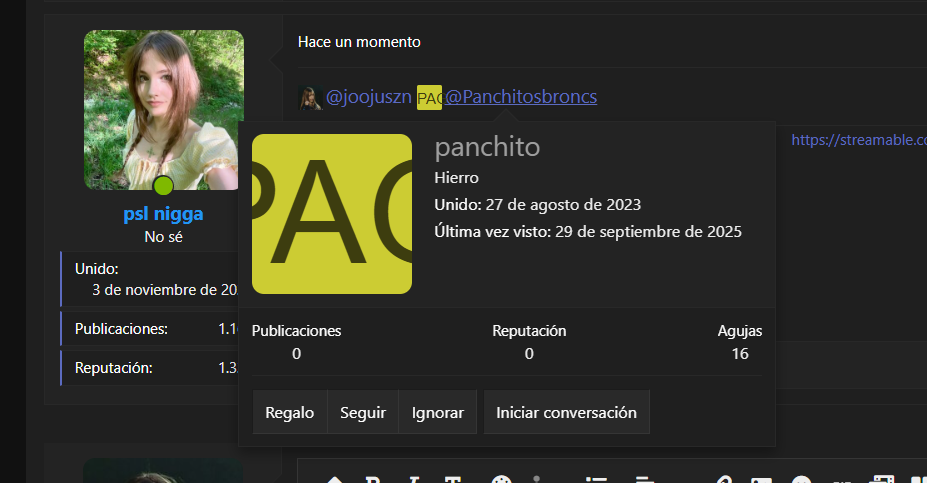This screenshot has width=927, height=483.
Task: Click the sidebar Reputación: row
Action: pos(150,368)
